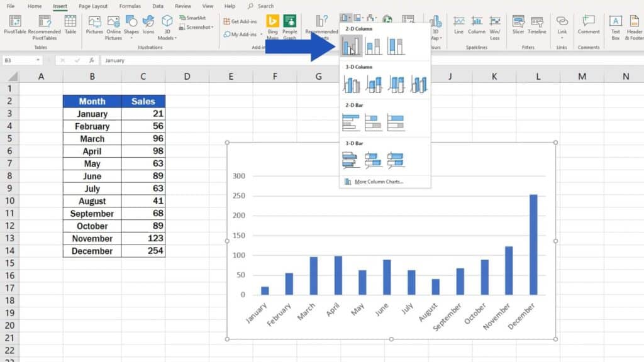
Task: Select the 2-D Clustered Column chart type
Action: click(352, 45)
